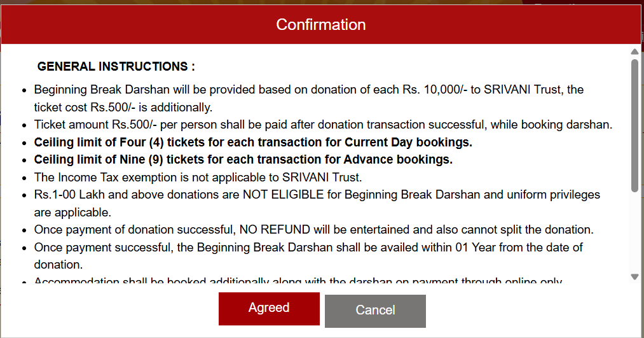Click the Agreed button

coord(269,309)
